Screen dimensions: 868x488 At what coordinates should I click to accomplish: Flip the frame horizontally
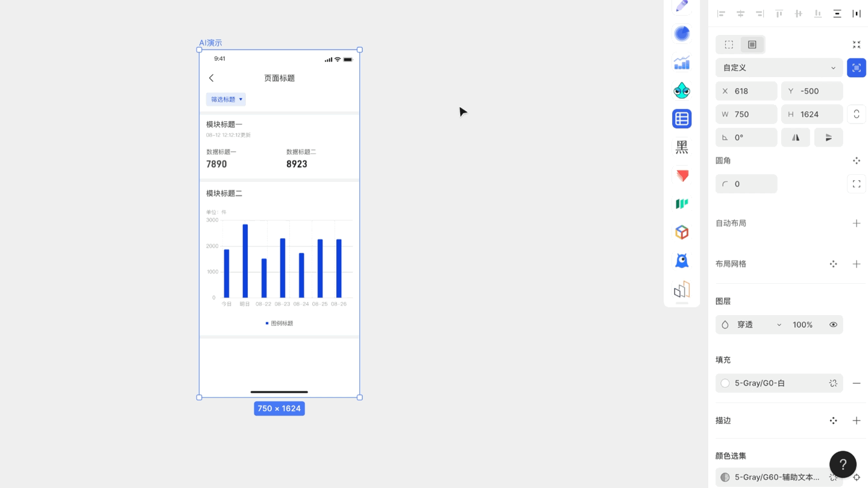click(x=796, y=137)
